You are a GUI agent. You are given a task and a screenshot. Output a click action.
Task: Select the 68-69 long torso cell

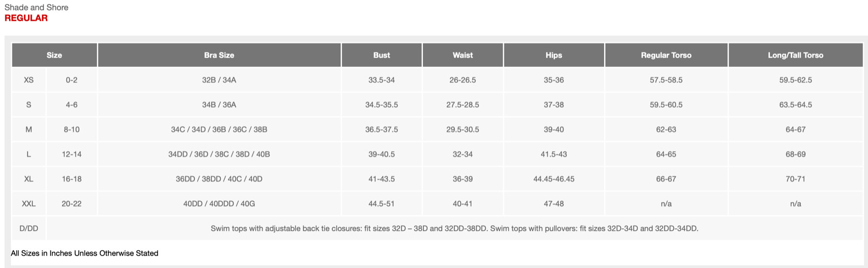(795, 154)
